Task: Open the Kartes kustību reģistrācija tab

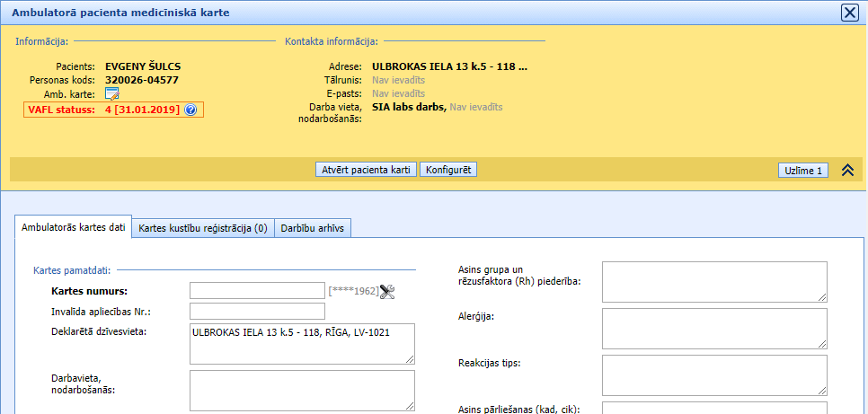Action: coord(203,228)
